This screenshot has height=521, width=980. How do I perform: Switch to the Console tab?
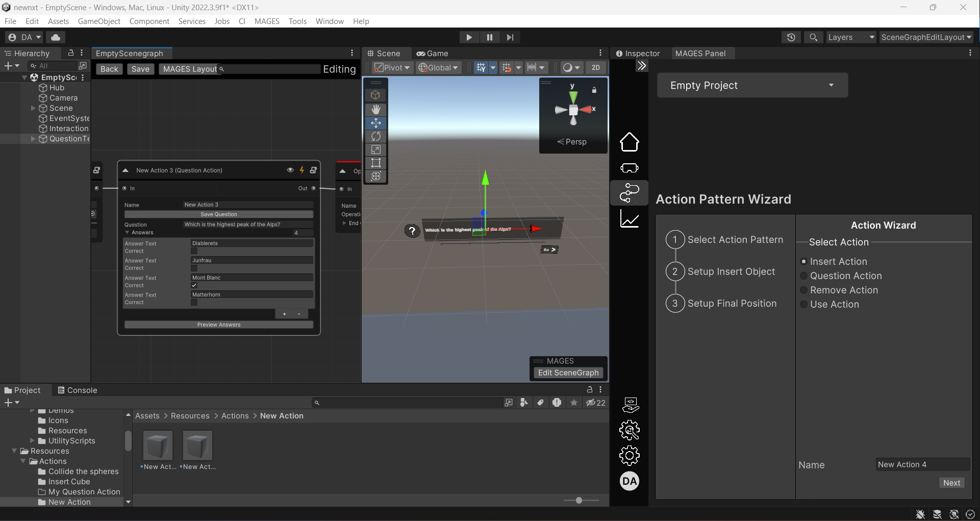(78, 390)
